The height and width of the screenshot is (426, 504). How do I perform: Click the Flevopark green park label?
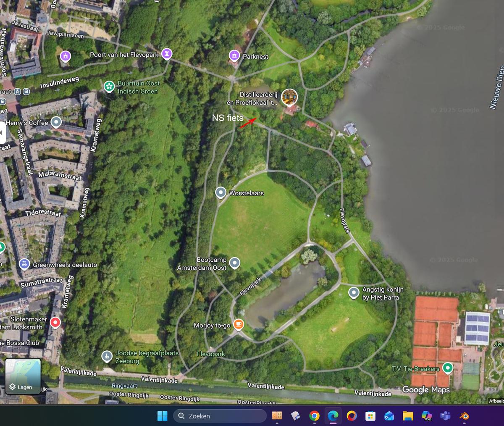211,354
